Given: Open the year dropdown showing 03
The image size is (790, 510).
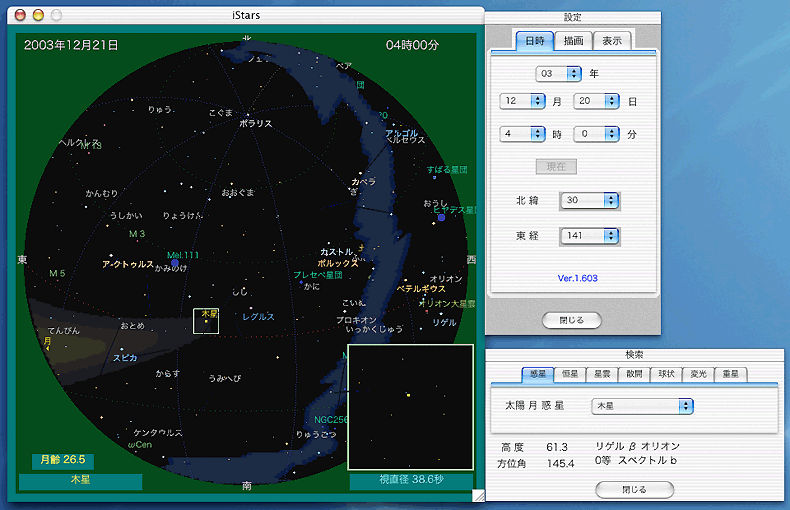Looking at the screenshot, I should [x=558, y=74].
